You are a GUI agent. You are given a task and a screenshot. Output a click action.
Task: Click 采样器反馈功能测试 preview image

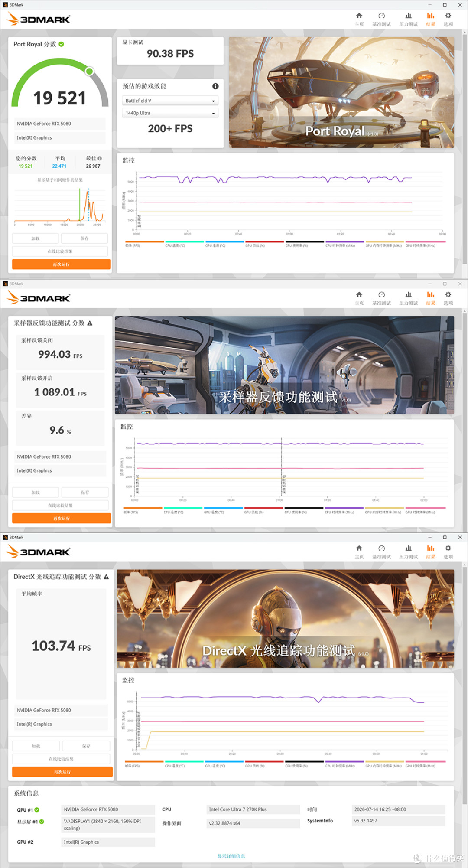click(x=284, y=365)
